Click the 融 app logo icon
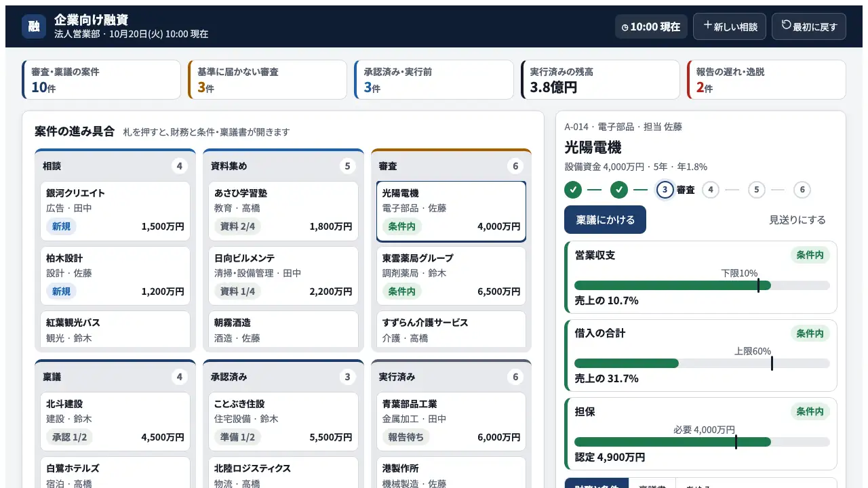This screenshot has height=488, width=868. point(34,26)
